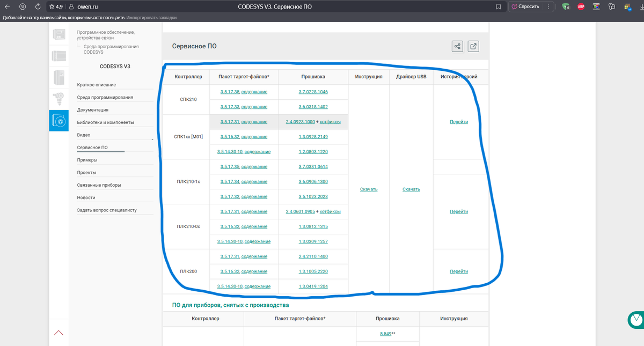The height and width of the screenshot is (346, 644).
Task: Click Скачать in the Драйвер USB column
Action: pyautogui.click(x=411, y=189)
